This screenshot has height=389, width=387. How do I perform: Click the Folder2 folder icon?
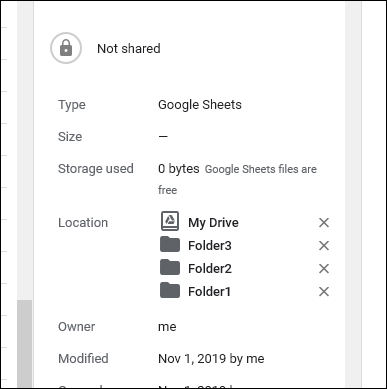(x=170, y=267)
